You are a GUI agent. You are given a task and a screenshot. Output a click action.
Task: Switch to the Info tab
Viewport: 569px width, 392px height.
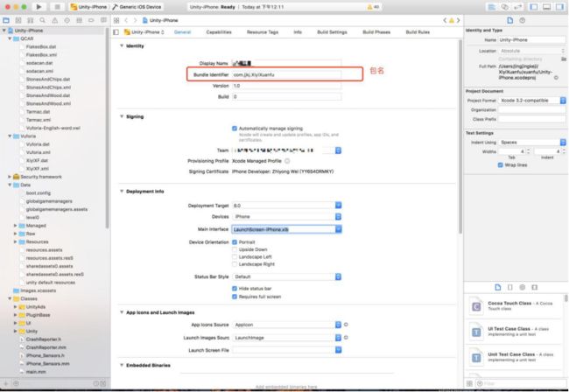[x=298, y=31]
